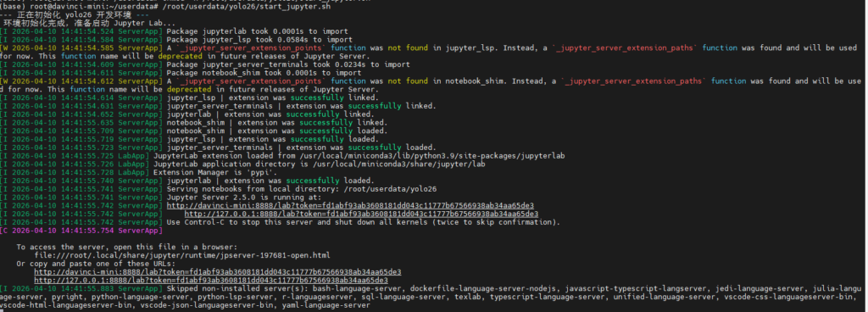Image resolution: width=868 pixels, height=312 pixels.
Task: Click 'jupyterlab | extension was successfully linked.'
Action: tap(270, 114)
